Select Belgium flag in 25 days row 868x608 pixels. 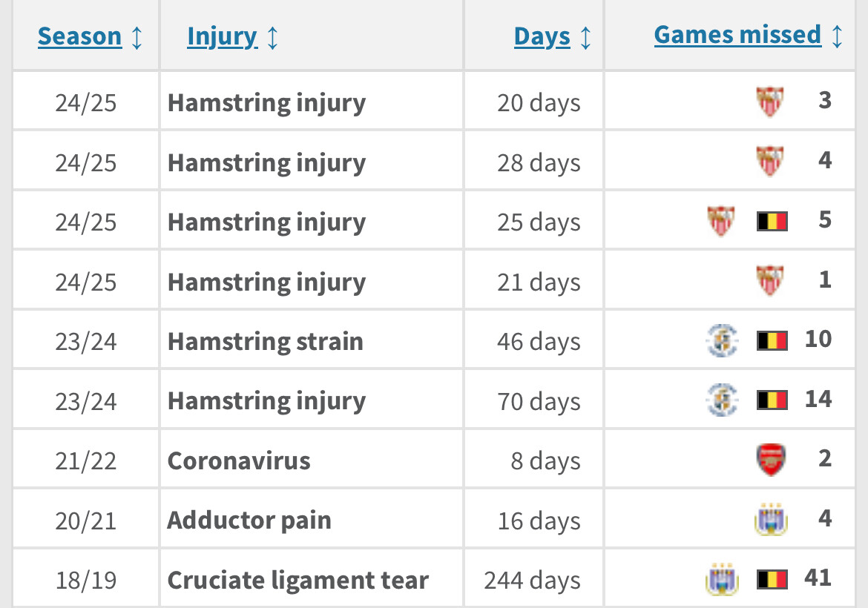click(x=772, y=221)
